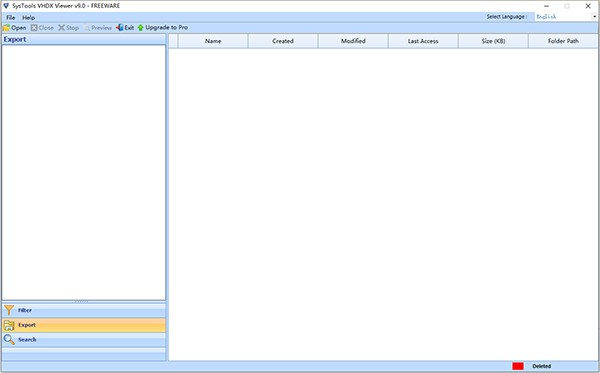The height and width of the screenshot is (373, 600).
Task: Click the funnel Filter icon
Action: click(x=9, y=310)
